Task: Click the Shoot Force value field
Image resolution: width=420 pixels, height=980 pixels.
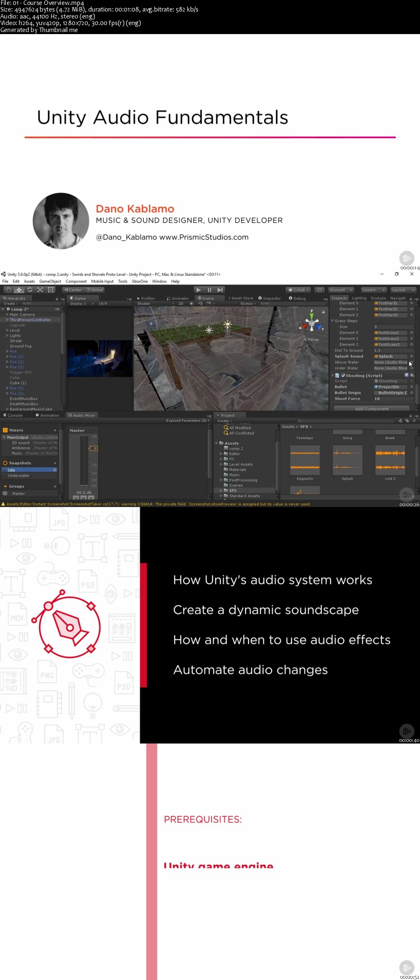Action: (393, 399)
